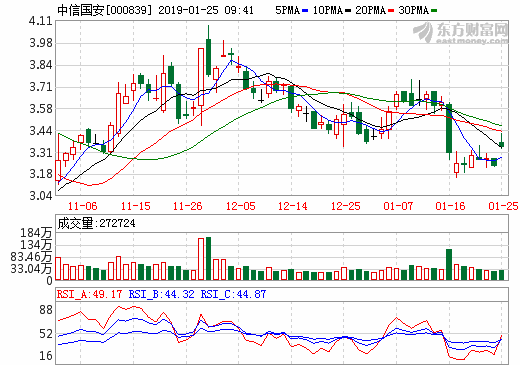The height and width of the screenshot is (365, 520).
Task: Click the 184万 volume axis label
Action: click(x=36, y=233)
